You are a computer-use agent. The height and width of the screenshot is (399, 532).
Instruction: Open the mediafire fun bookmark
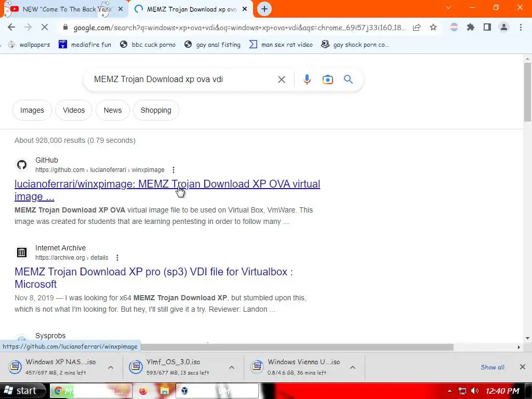pyautogui.click(x=85, y=45)
